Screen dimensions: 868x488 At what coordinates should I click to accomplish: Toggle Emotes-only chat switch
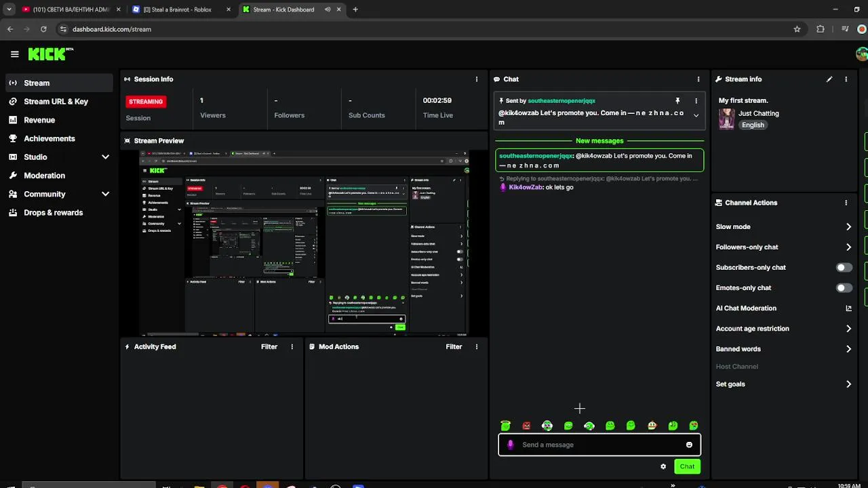click(844, 288)
